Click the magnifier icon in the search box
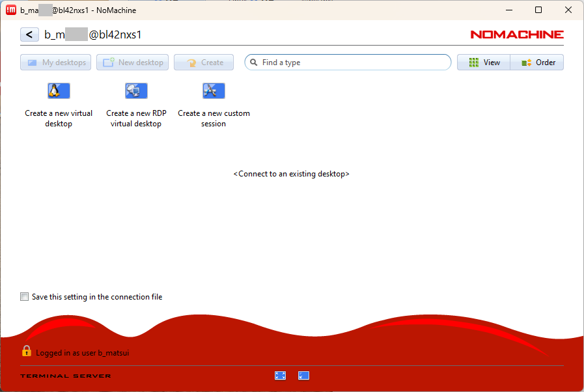 (253, 63)
